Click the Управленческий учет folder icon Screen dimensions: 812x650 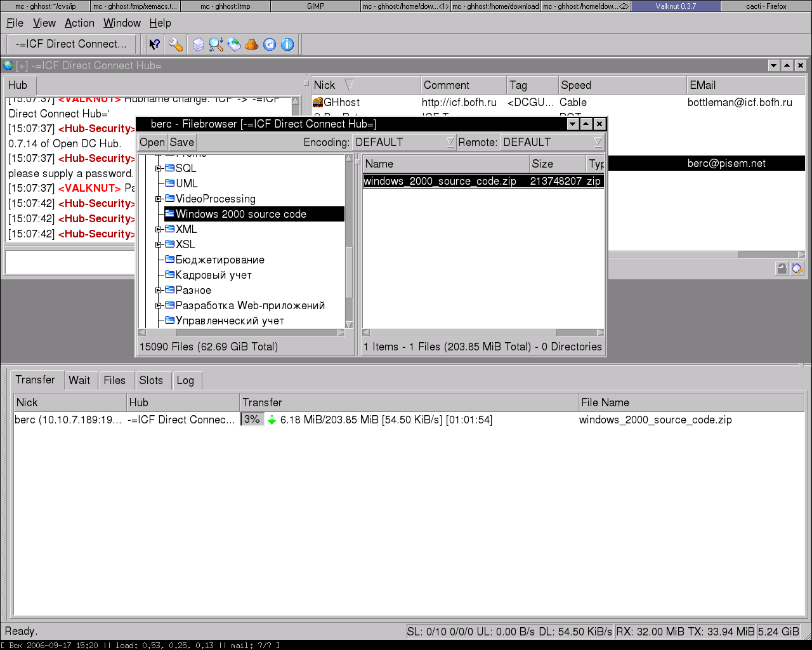[169, 321]
